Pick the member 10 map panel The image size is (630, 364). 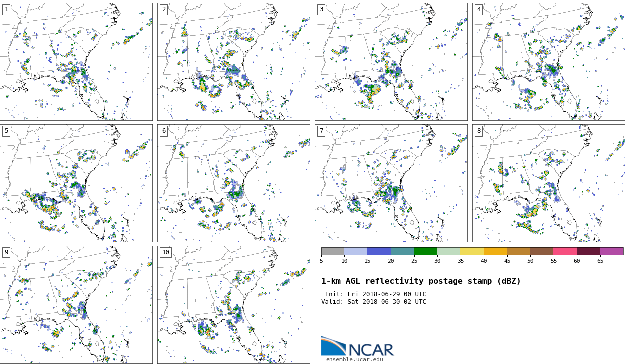(233, 304)
